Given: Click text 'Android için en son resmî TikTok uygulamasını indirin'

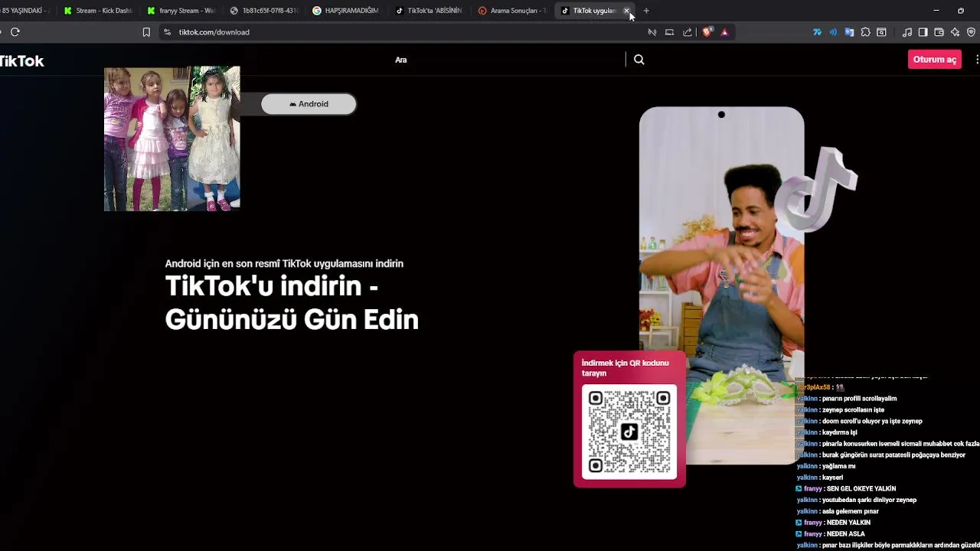Looking at the screenshot, I should click(x=284, y=263).
